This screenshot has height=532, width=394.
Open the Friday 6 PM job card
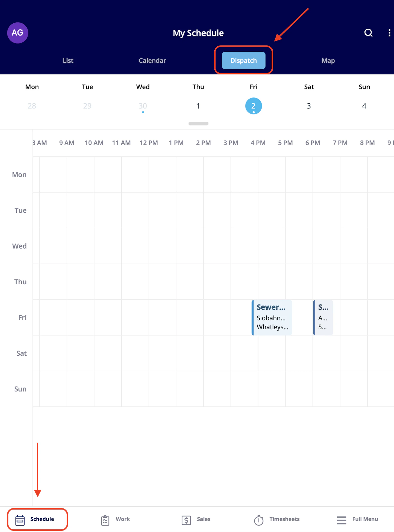[x=323, y=317]
